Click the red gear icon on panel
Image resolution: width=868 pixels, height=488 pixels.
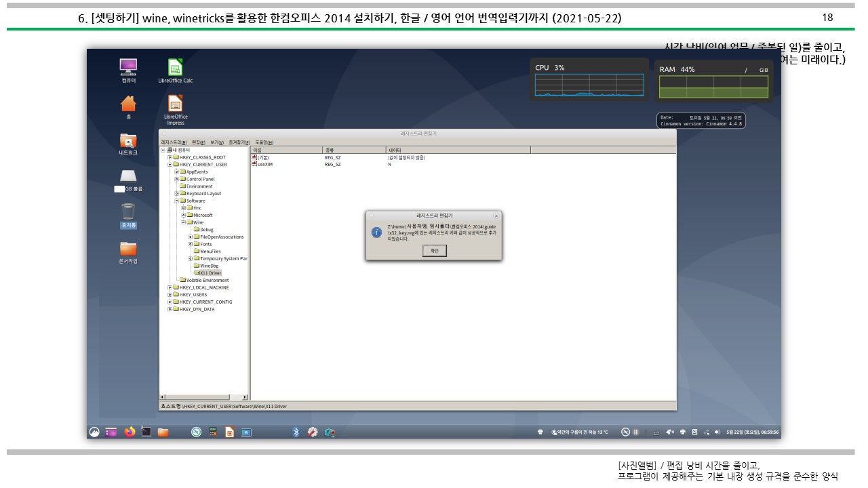[x=313, y=432]
